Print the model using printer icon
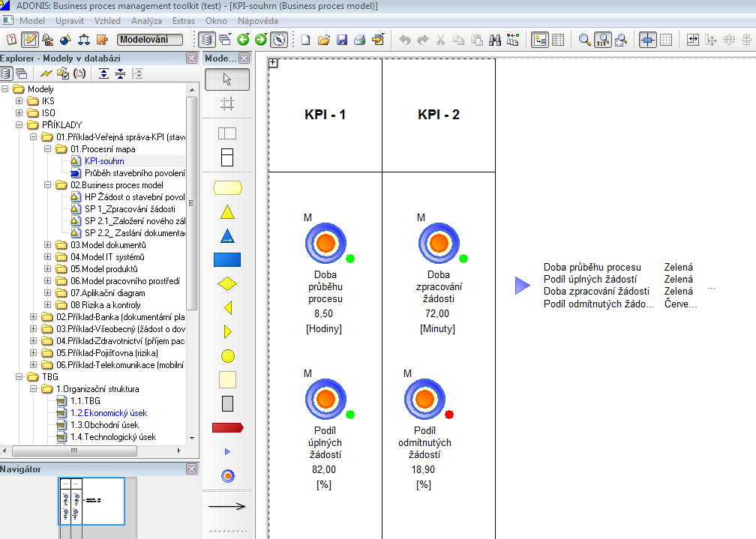Screen dimensions: 756x539 (x=360, y=40)
